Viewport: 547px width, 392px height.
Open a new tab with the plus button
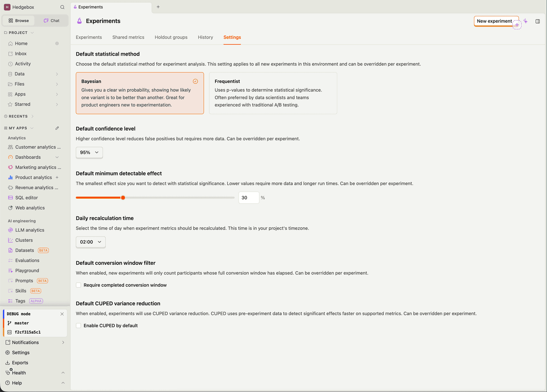tap(158, 7)
